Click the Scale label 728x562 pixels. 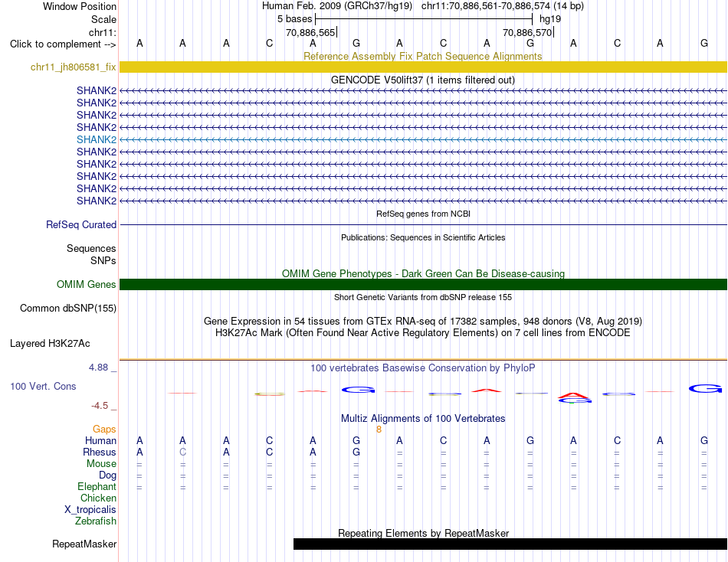point(103,19)
